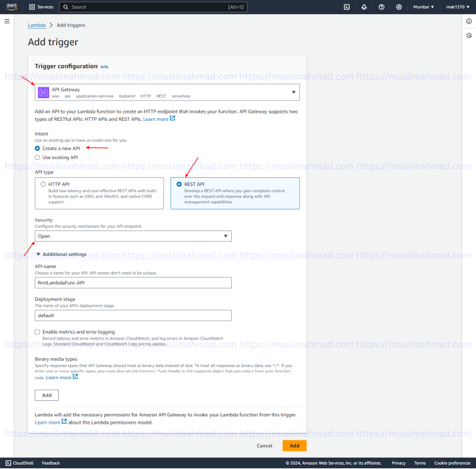Screen dimensions: 476x469
Task: Select the Create a new API option
Action: point(38,148)
